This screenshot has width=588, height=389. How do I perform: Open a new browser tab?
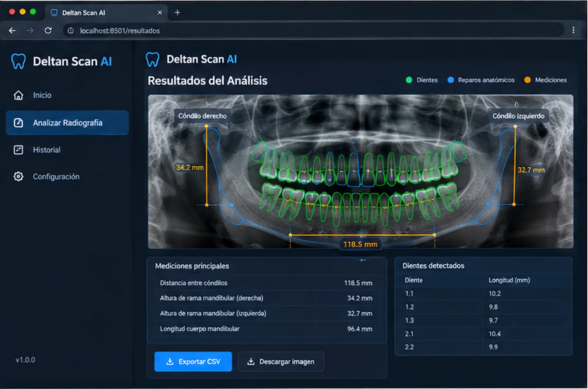tap(177, 13)
